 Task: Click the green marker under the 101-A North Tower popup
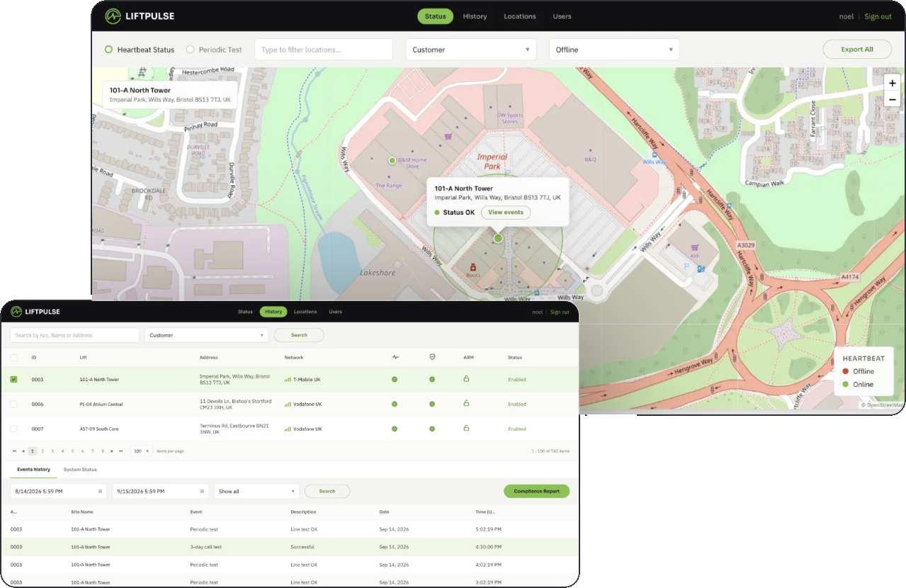[x=498, y=239]
